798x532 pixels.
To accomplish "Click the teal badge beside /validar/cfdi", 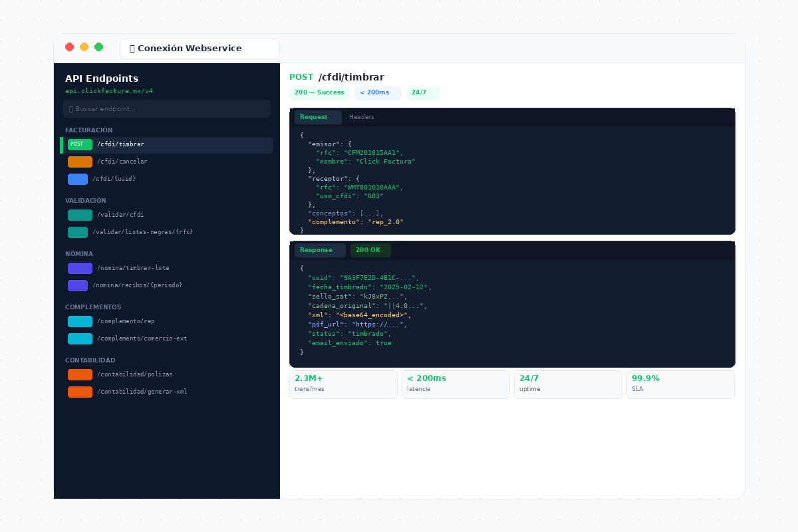I will [x=80, y=215].
